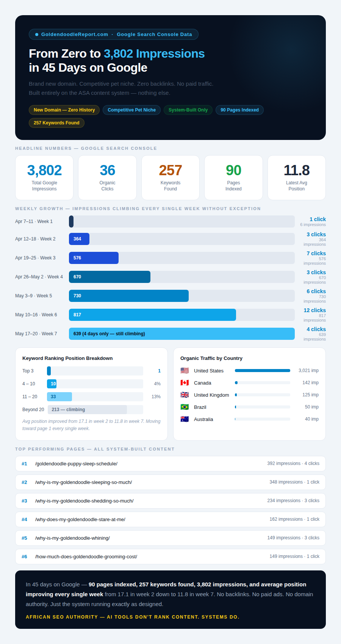Open /how-much-does-goldendoodle-grooming-cost/ page row
This screenshot has height=644, width=341.
click(170, 556)
